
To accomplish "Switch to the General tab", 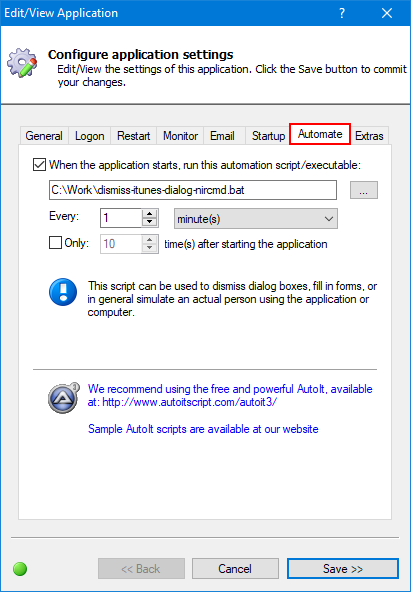I will [x=44, y=136].
